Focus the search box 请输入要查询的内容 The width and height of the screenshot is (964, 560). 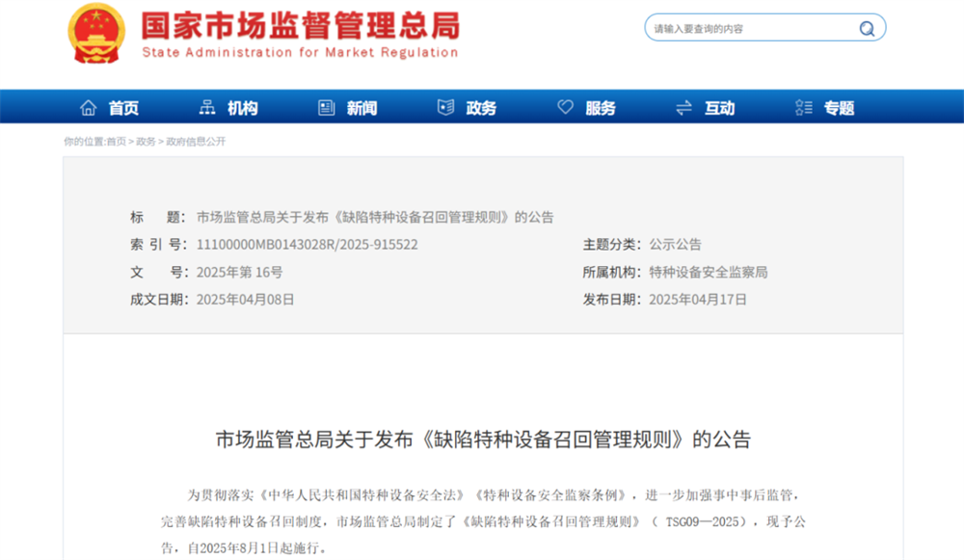point(765,28)
